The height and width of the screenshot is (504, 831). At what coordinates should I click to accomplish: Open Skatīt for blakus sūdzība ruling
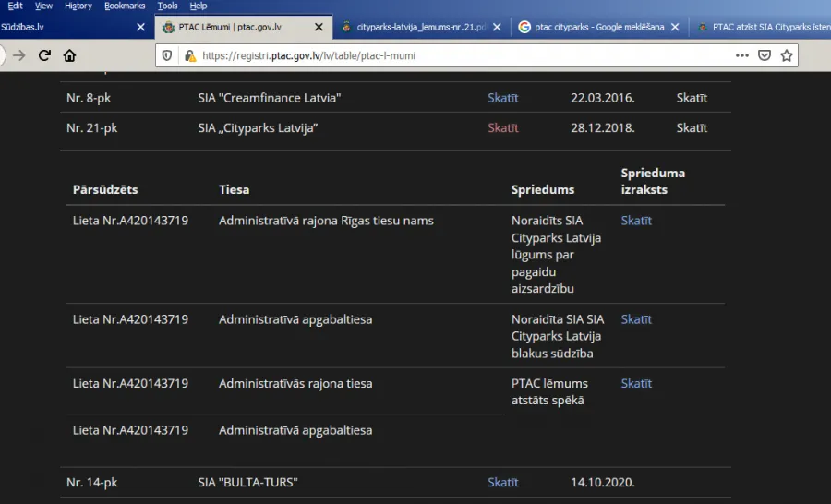(636, 319)
